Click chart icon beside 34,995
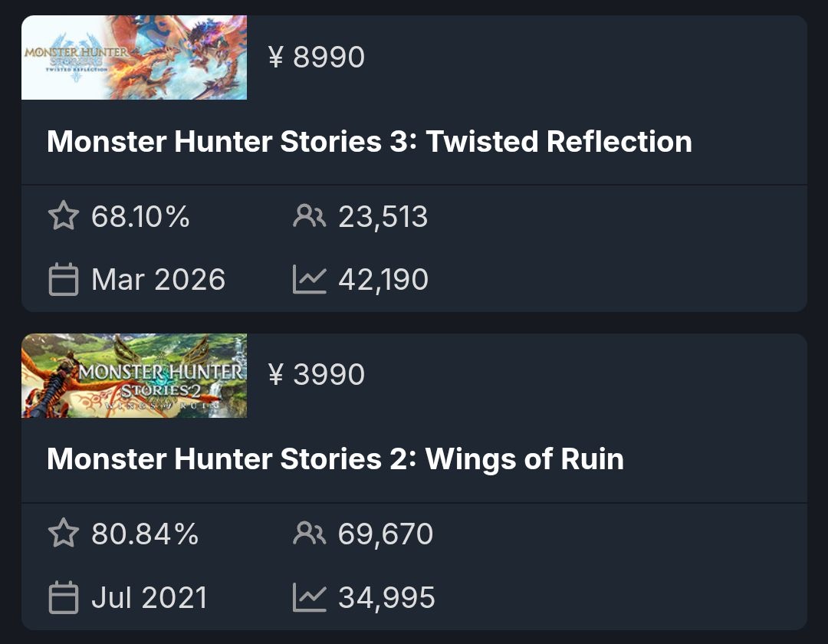The width and height of the screenshot is (828, 644). (309, 598)
